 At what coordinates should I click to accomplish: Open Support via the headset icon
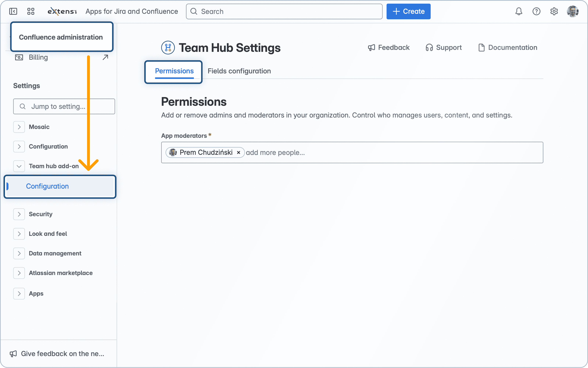(x=429, y=47)
